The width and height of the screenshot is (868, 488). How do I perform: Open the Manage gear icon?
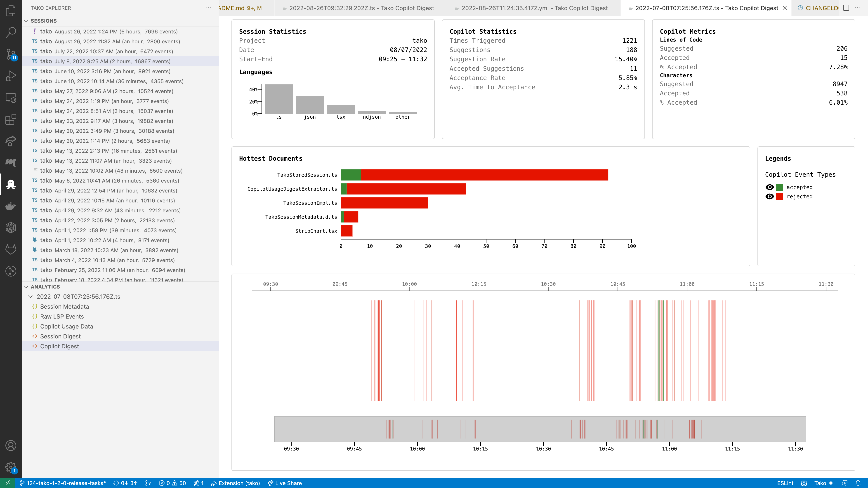click(x=11, y=467)
